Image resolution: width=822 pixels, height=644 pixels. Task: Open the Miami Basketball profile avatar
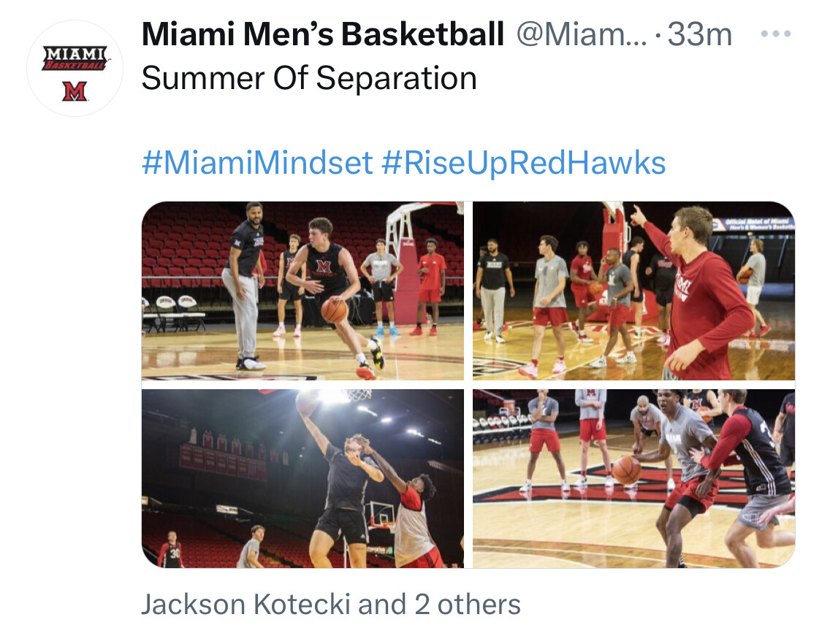75,68
